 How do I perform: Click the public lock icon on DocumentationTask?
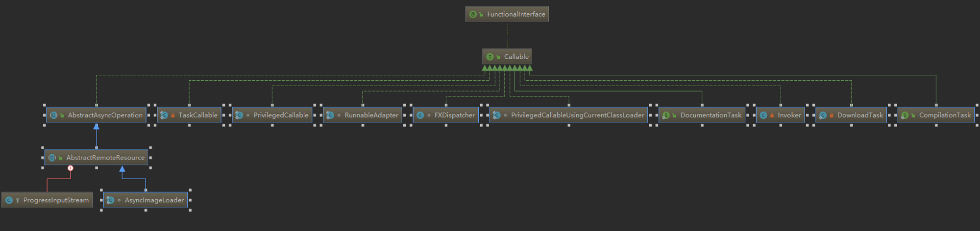[674, 115]
